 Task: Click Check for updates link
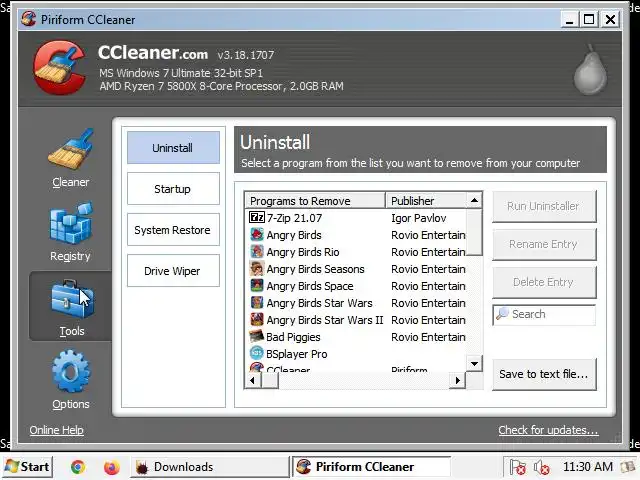548,430
